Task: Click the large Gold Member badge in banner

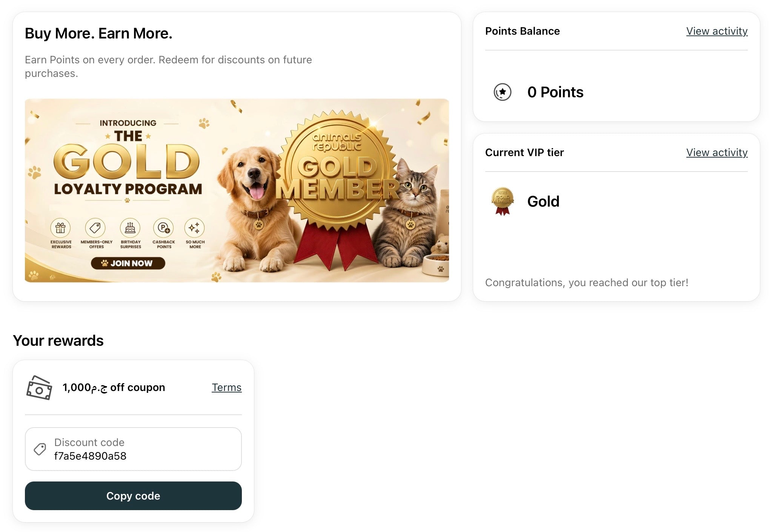Action: point(337,177)
